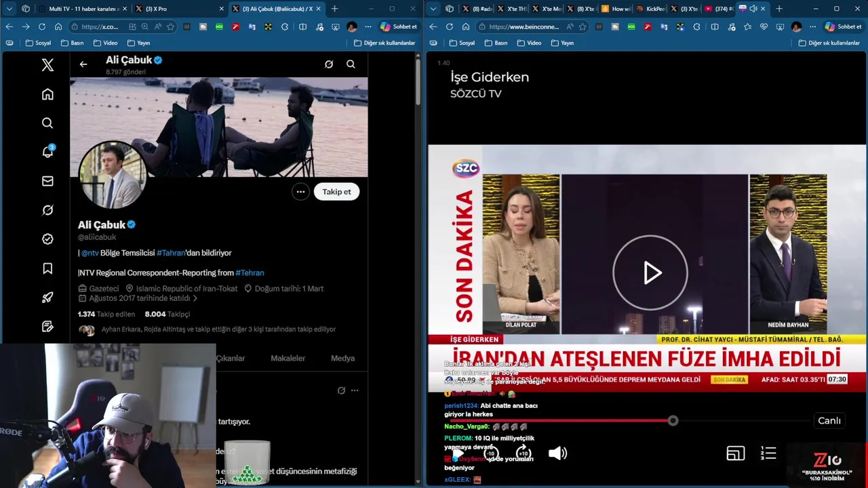
Task: Open Bookmarks icon in X sidebar
Action: 47,268
